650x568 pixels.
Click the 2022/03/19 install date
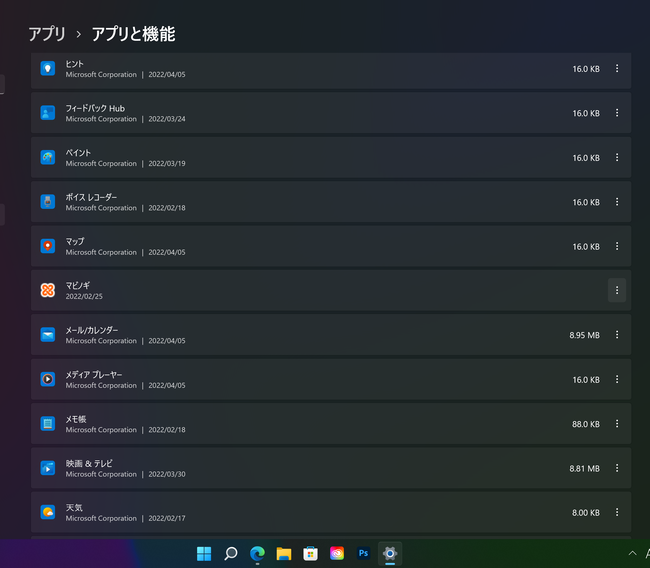pyautogui.click(x=167, y=163)
